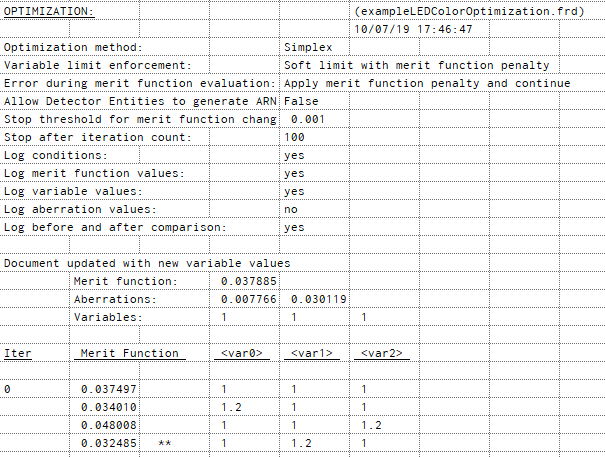This screenshot has width=605, height=457.
Task: Click the <var2> column header
Action: pos(381,353)
